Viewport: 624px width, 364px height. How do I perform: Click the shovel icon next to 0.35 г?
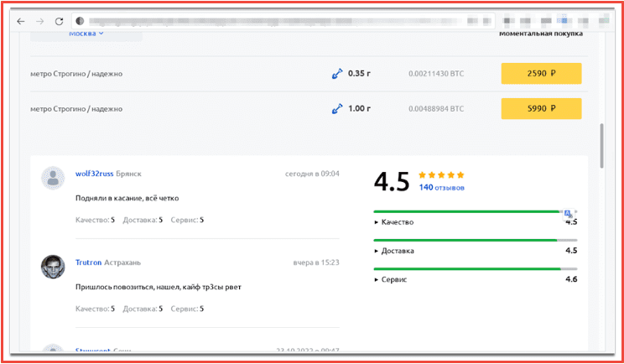[x=337, y=74]
